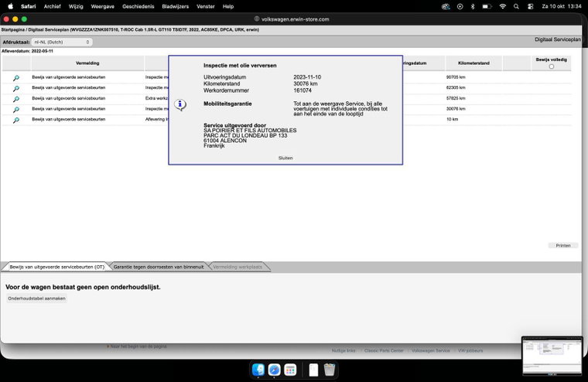View details of the 57825 km service entry
Screen dimensions: 588x382
16,99
